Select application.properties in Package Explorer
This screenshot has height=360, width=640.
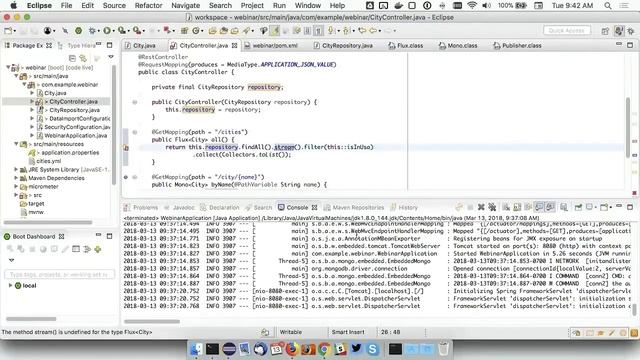click(70, 153)
